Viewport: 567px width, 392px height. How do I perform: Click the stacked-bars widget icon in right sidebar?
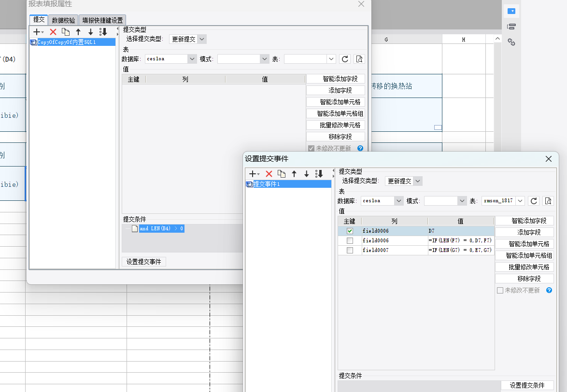511,27
